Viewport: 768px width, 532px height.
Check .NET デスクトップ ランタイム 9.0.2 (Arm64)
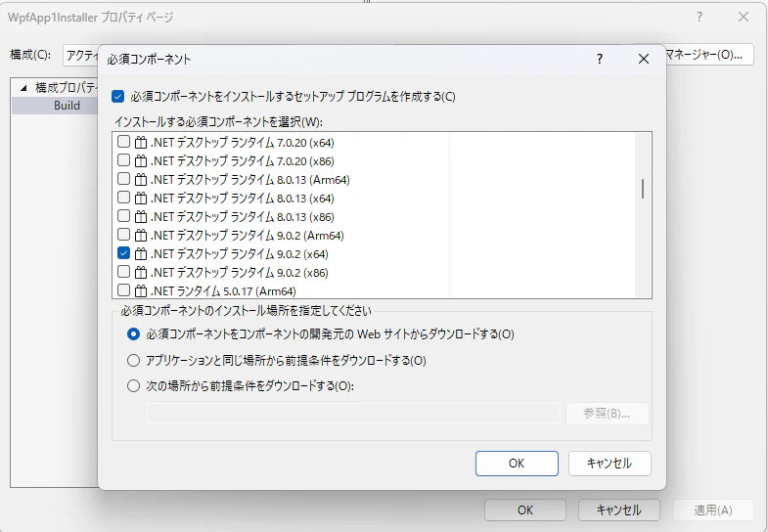point(124,235)
